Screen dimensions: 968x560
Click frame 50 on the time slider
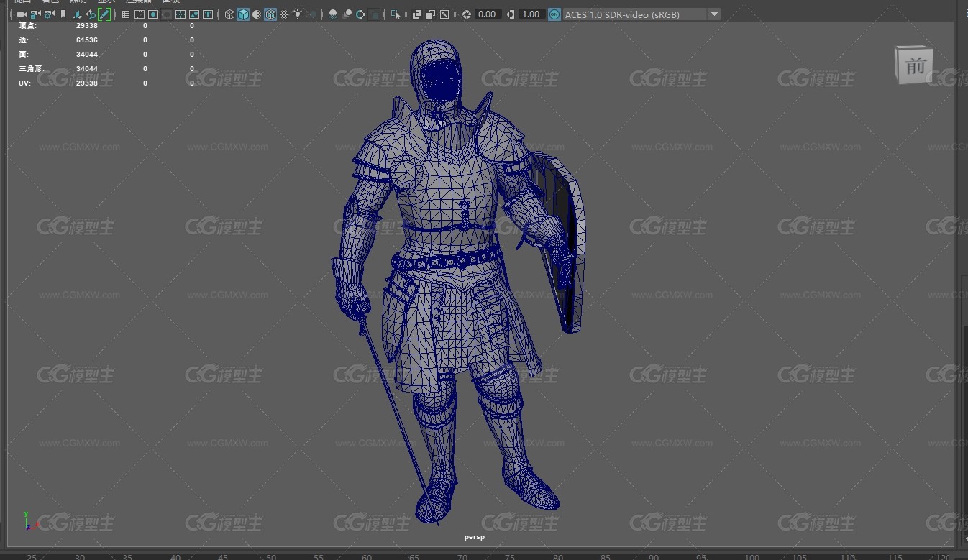(270, 556)
